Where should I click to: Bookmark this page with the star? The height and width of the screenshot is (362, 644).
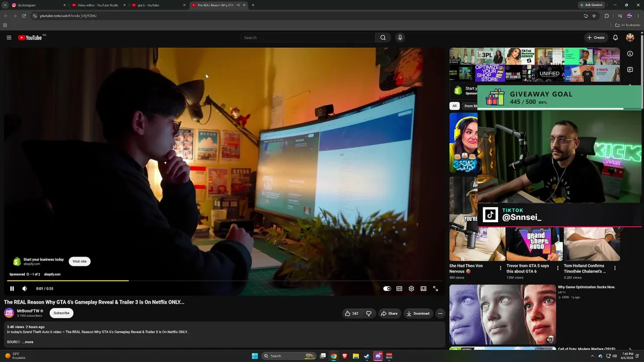coord(594,16)
